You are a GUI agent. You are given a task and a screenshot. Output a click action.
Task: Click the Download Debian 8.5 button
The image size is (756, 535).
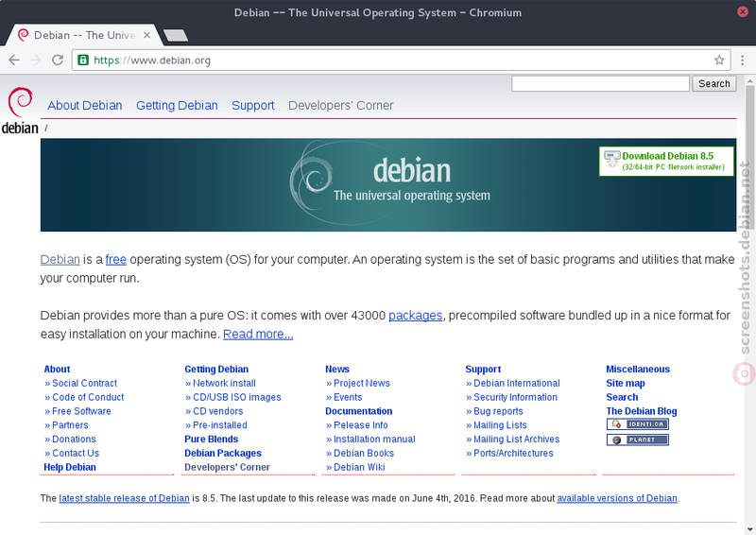pyautogui.click(x=666, y=161)
